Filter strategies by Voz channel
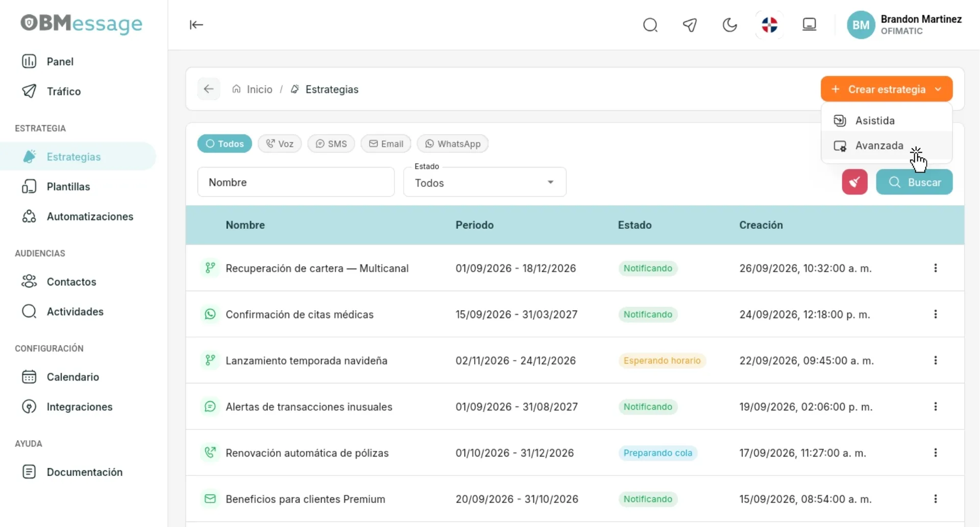980x527 pixels. tap(280, 143)
